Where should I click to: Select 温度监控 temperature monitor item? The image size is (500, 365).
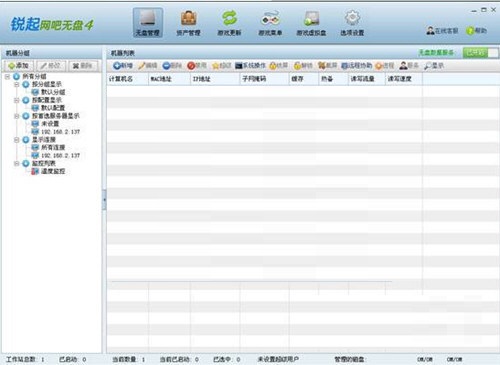tap(53, 171)
